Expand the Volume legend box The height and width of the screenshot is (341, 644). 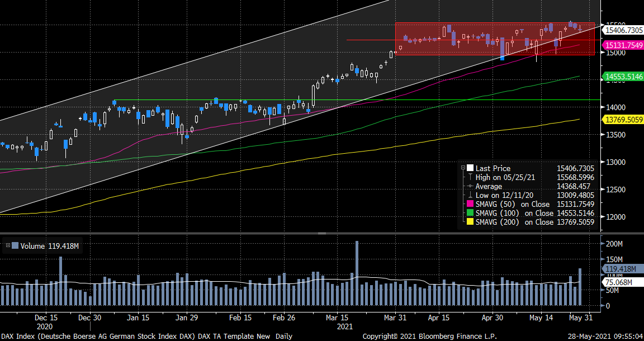coord(7,245)
